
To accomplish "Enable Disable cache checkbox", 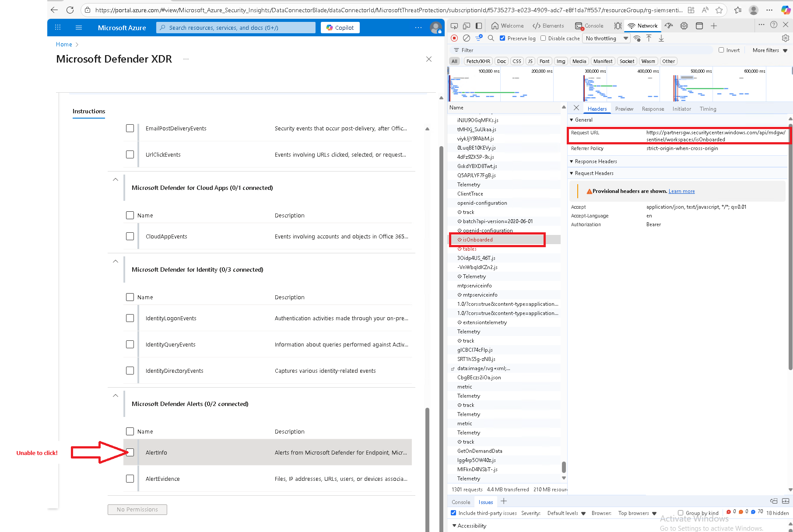I will click(x=543, y=38).
